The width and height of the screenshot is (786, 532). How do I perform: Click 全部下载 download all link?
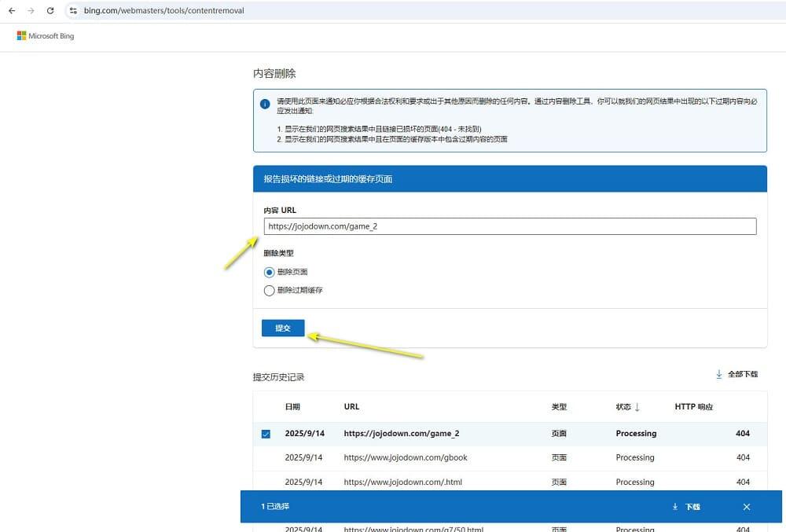click(743, 374)
